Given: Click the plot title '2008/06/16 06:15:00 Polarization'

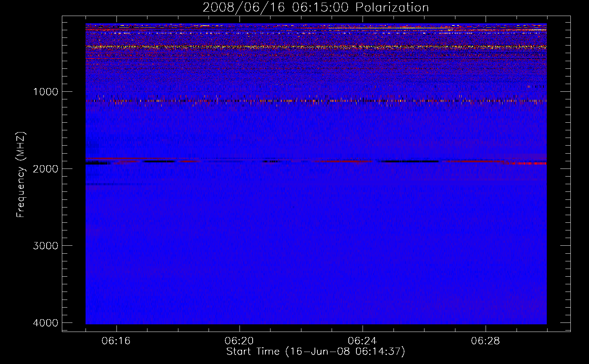Looking at the screenshot, I should click(316, 8).
